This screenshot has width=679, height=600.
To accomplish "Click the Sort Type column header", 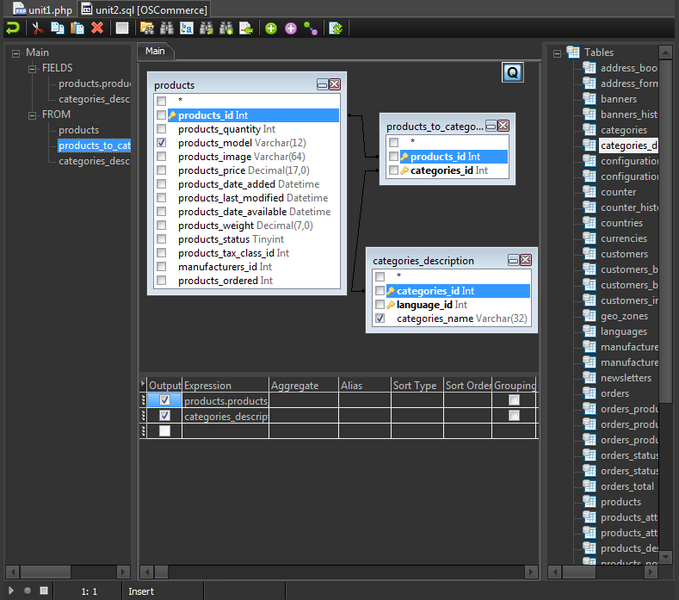I will (417, 385).
